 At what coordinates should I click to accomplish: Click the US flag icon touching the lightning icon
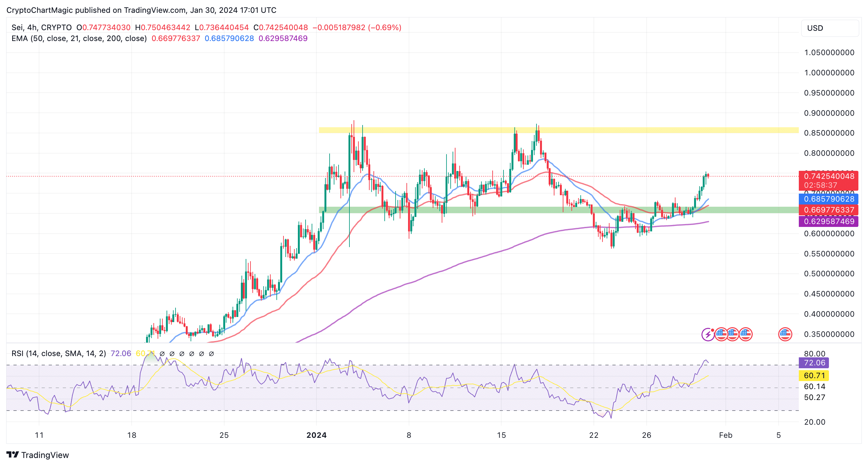click(x=721, y=334)
